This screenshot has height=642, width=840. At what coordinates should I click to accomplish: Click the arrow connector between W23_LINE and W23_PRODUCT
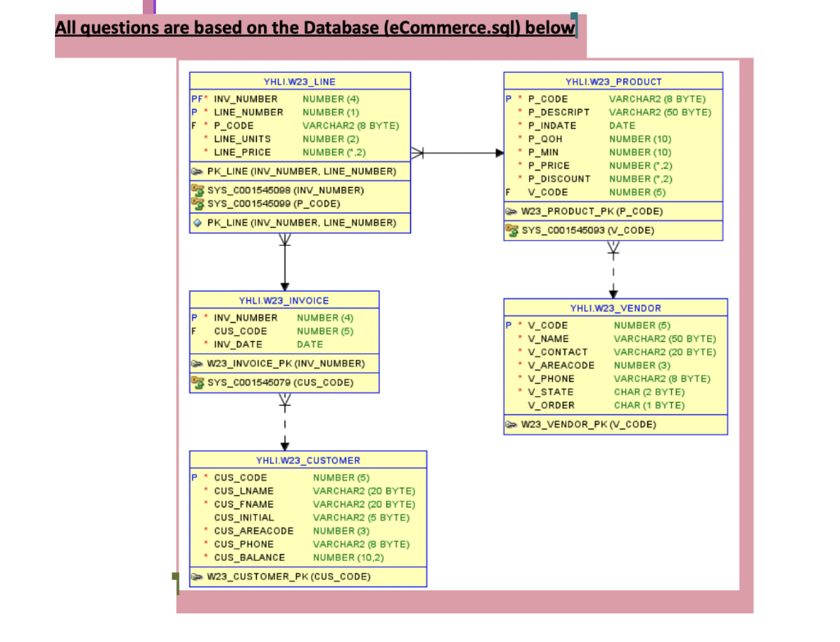(456, 152)
